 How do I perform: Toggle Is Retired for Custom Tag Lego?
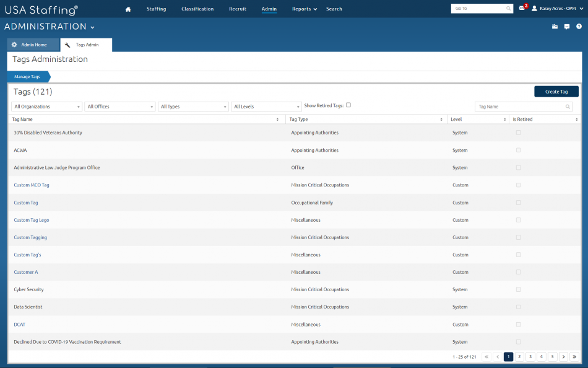(519, 220)
